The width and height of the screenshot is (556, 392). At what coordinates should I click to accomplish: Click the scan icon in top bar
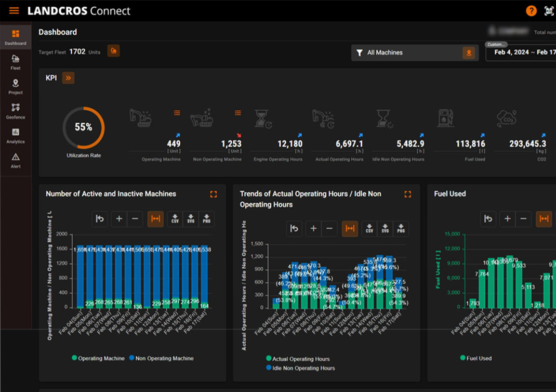[549, 11]
